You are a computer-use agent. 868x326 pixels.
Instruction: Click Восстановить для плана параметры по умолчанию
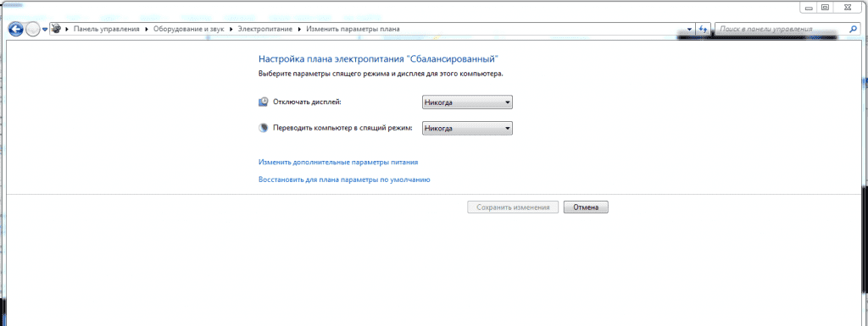click(x=344, y=180)
